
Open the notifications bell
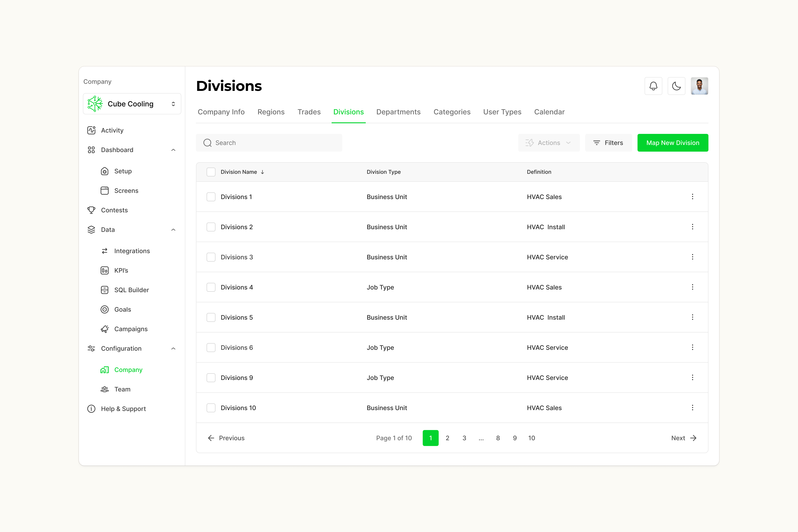(x=653, y=86)
